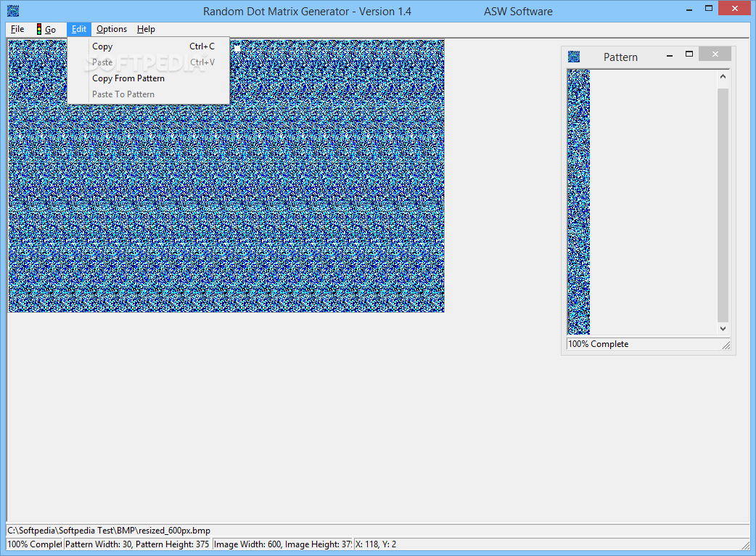Maximize the main application window
This screenshot has height=556, width=756.
coord(709,8)
